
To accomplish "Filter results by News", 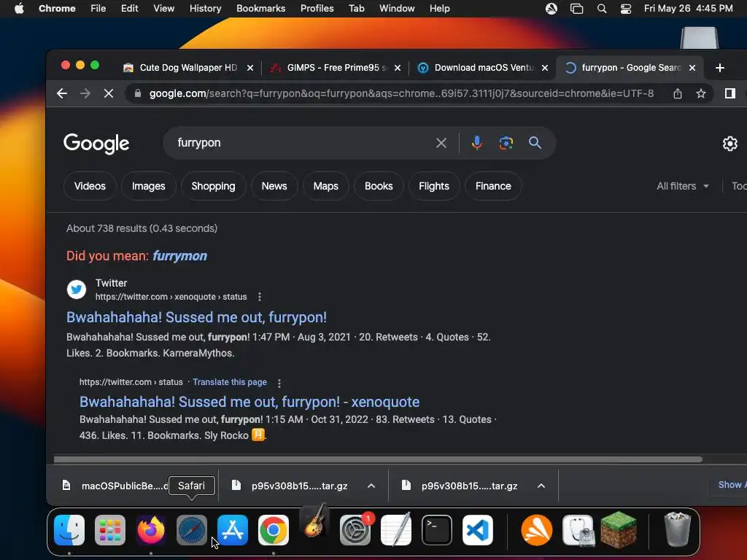I will tap(274, 186).
